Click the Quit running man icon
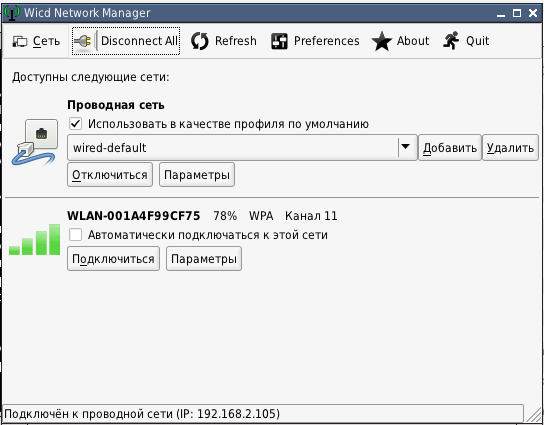This screenshot has height=425, width=544. [451, 41]
